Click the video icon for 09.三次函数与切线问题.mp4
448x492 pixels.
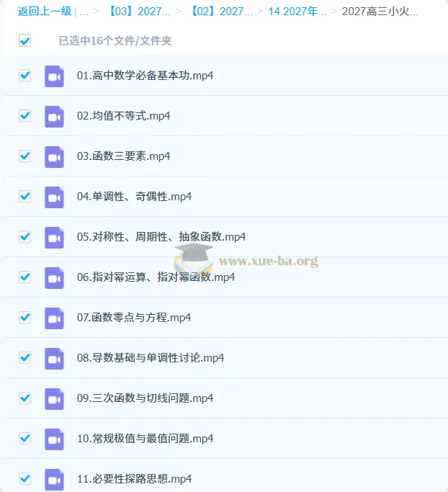point(54,399)
